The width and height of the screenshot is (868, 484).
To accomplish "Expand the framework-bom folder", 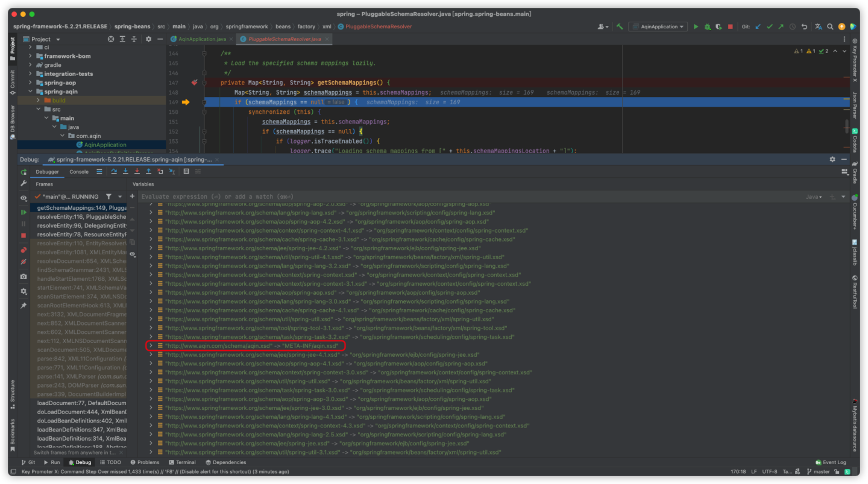I will 30,56.
